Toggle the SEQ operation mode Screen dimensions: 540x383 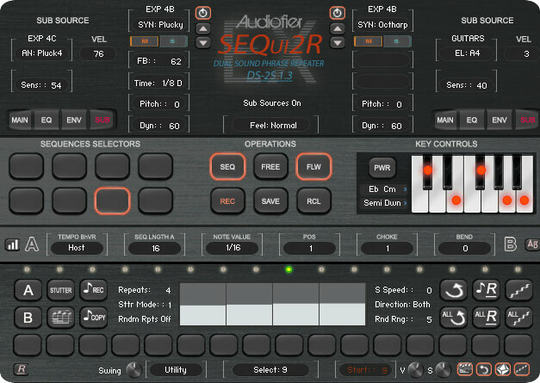(x=228, y=167)
